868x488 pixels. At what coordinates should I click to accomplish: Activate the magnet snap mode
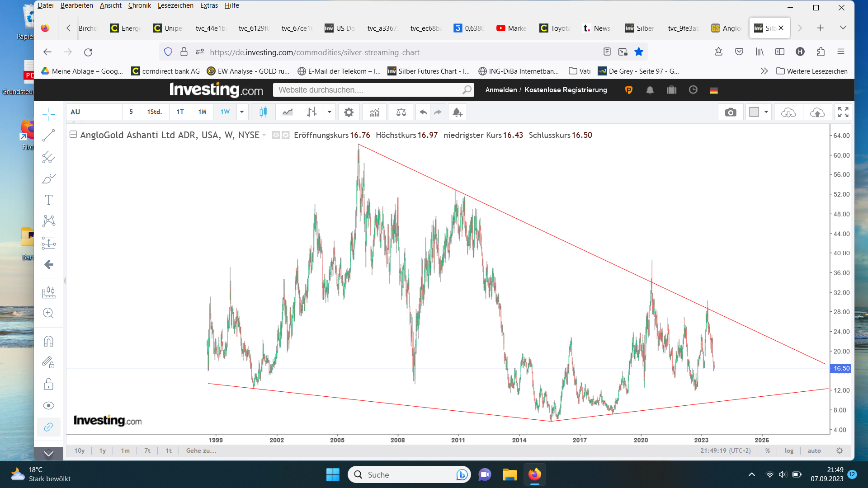click(x=48, y=341)
